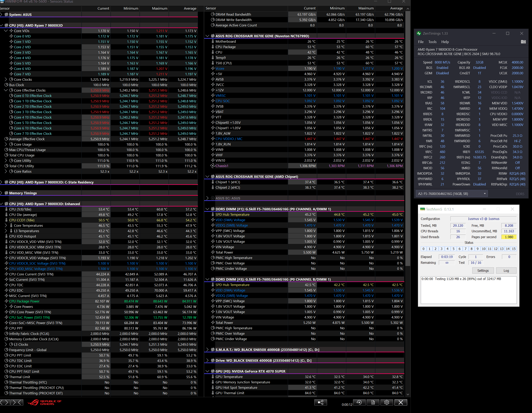Expand the Core Clocks group
The image size is (532, 413).
coord(6,79)
